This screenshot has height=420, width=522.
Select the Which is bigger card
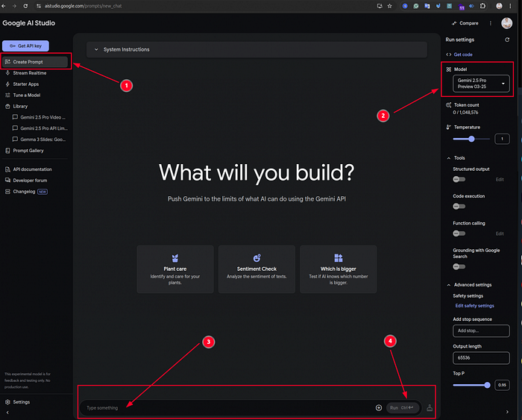(339, 269)
